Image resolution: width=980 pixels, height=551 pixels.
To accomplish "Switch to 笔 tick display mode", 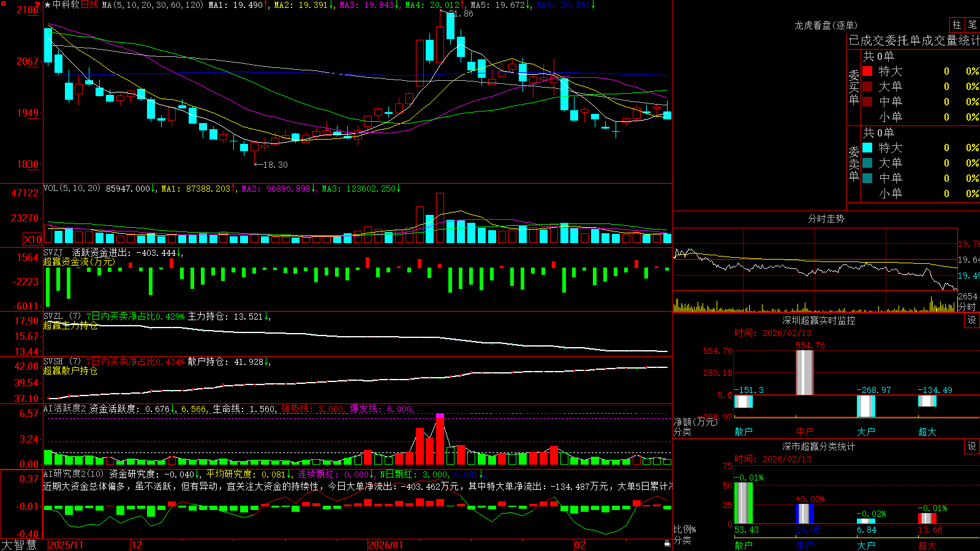I will tap(972, 25).
